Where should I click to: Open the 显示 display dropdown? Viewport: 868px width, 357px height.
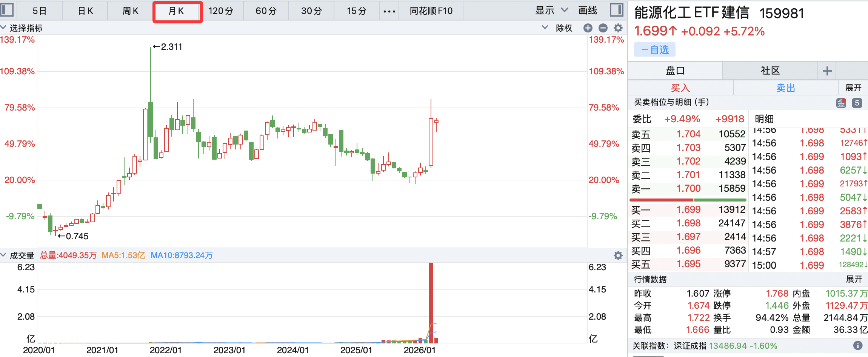pyautogui.click(x=551, y=11)
